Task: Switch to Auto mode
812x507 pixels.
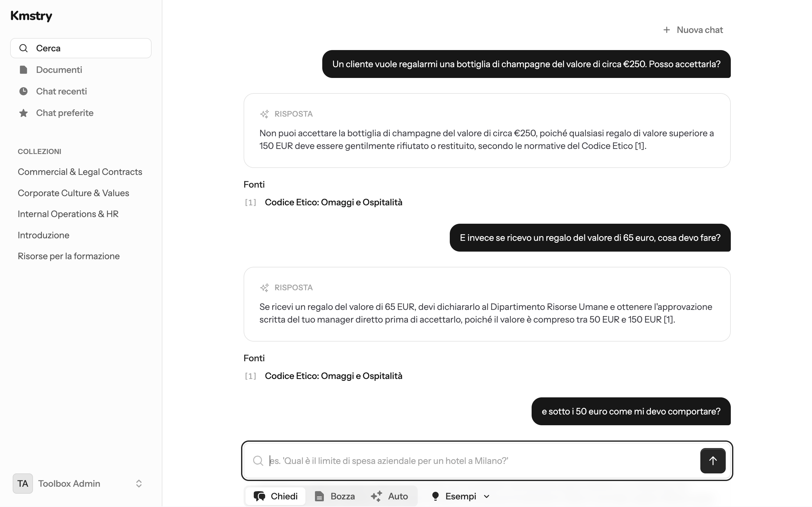Action: pyautogui.click(x=389, y=496)
